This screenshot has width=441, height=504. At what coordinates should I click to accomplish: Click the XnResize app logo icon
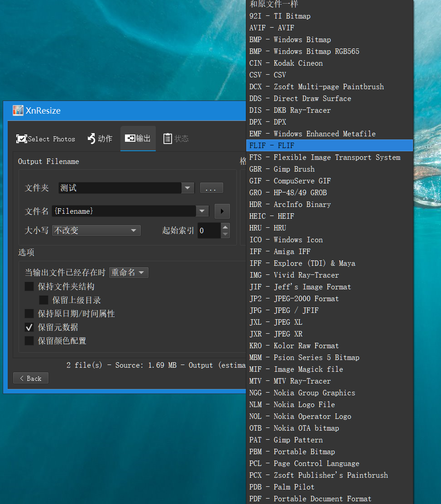(x=18, y=110)
